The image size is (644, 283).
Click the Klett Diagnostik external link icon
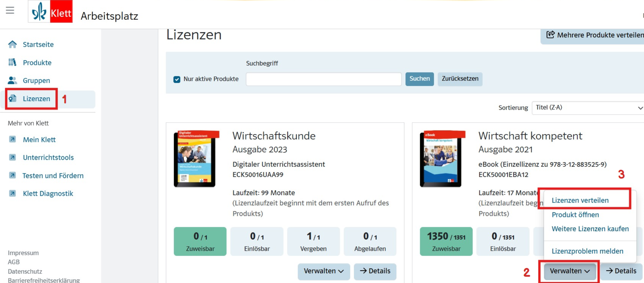click(12, 193)
